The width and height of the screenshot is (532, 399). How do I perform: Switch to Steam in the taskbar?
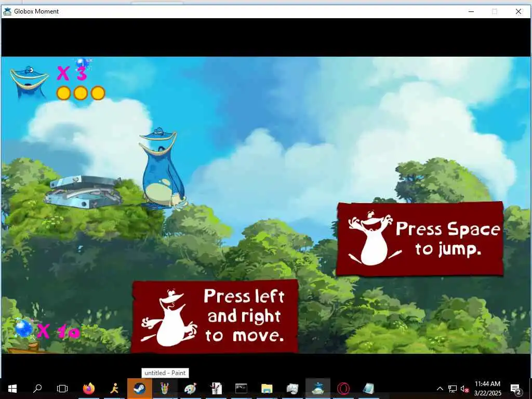139,389
